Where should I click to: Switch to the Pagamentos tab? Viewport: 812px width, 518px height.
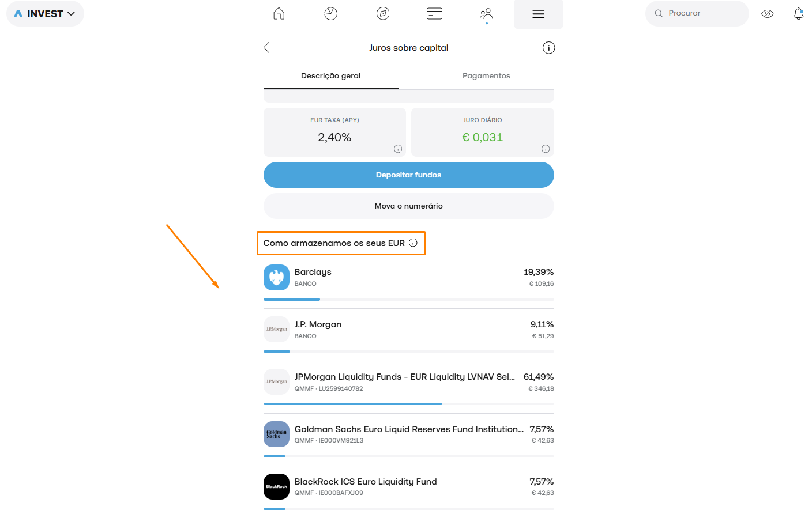tap(486, 76)
